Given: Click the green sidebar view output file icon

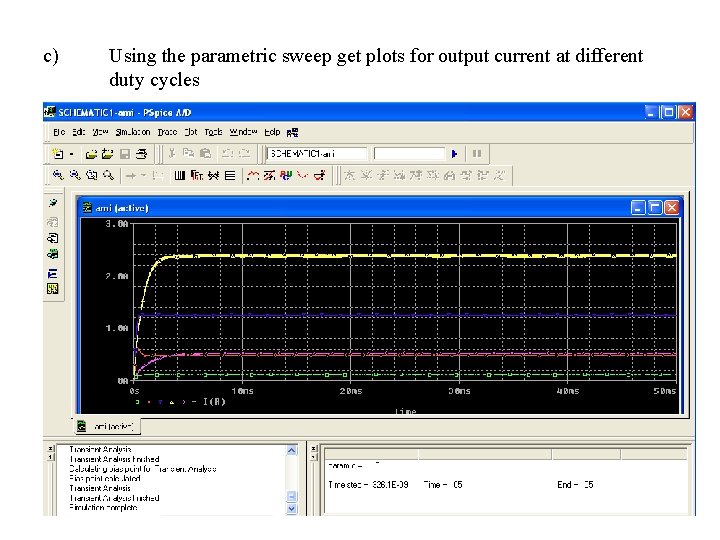Looking at the screenshot, I should click(53, 254).
